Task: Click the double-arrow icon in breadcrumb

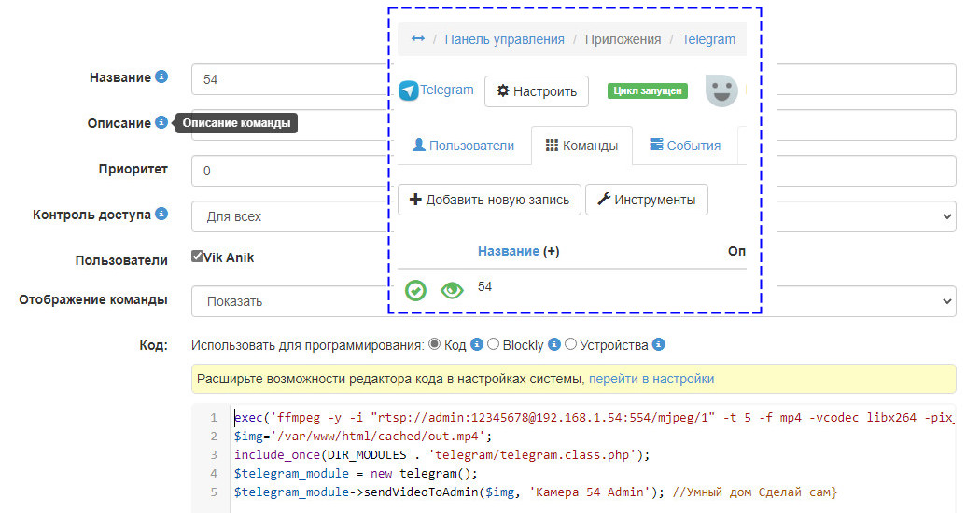Action: (418, 39)
